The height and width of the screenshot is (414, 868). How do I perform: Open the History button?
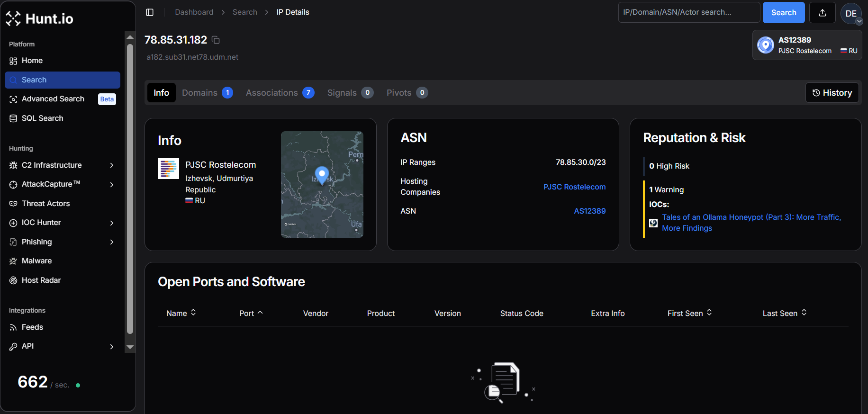pos(832,93)
